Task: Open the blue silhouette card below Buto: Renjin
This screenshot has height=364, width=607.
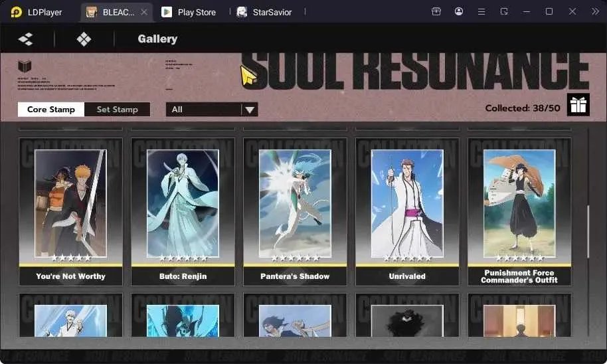Action: click(x=183, y=316)
